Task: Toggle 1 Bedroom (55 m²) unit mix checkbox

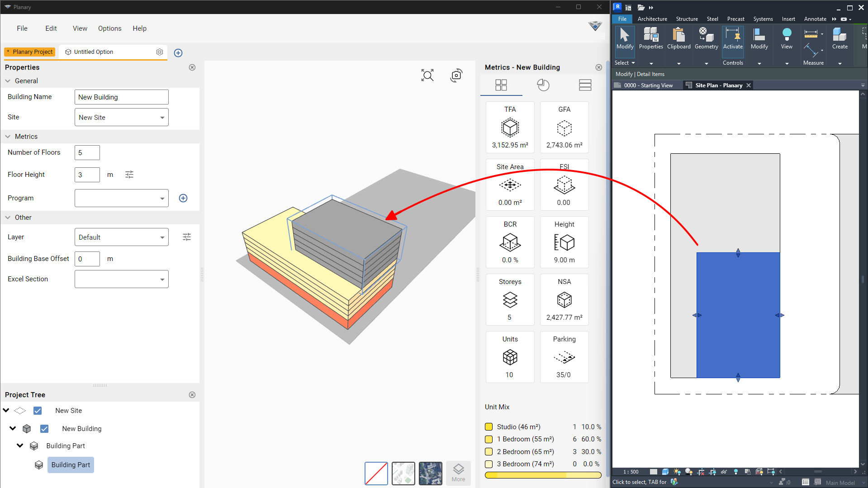Action: coord(489,439)
